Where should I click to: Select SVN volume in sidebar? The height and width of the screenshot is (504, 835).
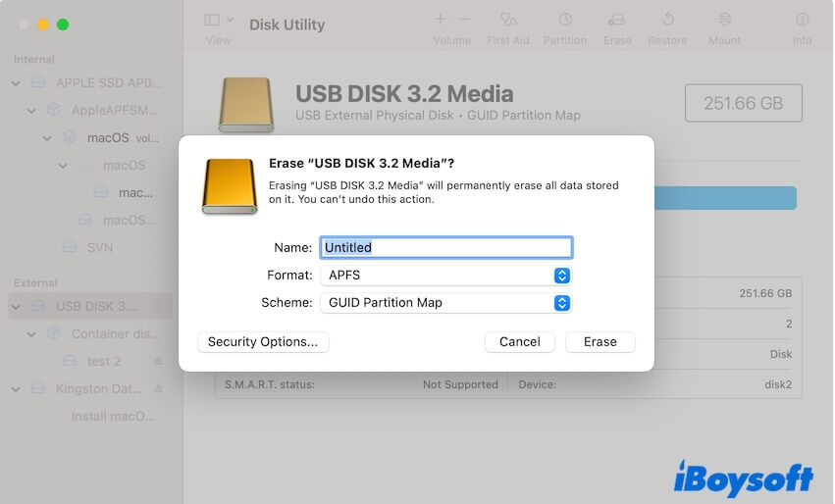point(99,247)
